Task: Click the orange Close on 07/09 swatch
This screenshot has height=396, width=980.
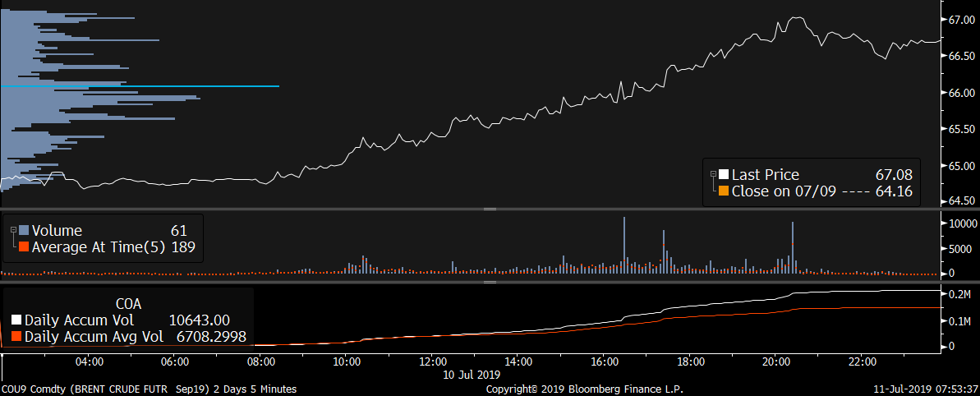Action: click(x=723, y=191)
